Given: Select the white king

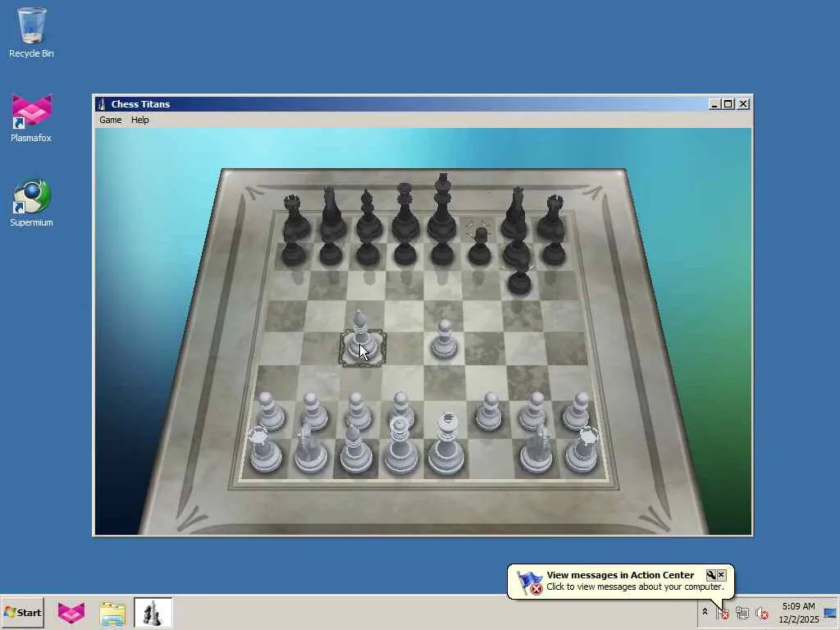Looking at the screenshot, I should (x=445, y=445).
